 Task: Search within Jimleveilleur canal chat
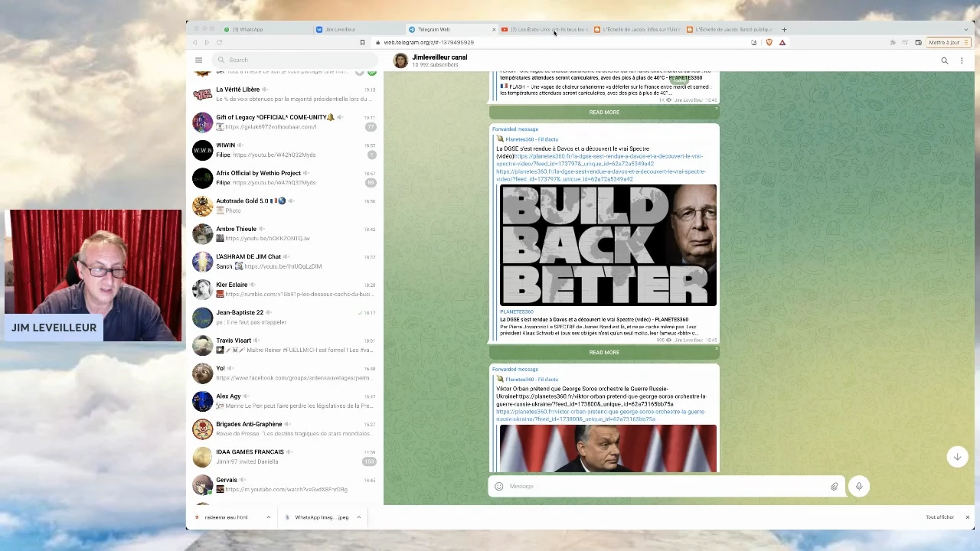point(944,60)
